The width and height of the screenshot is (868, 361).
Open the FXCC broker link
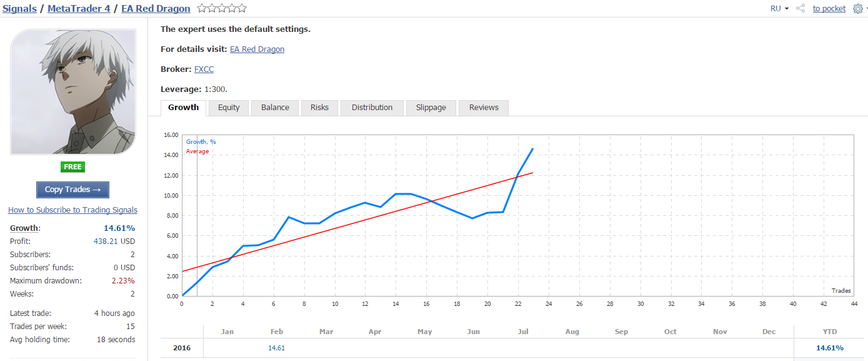(205, 69)
